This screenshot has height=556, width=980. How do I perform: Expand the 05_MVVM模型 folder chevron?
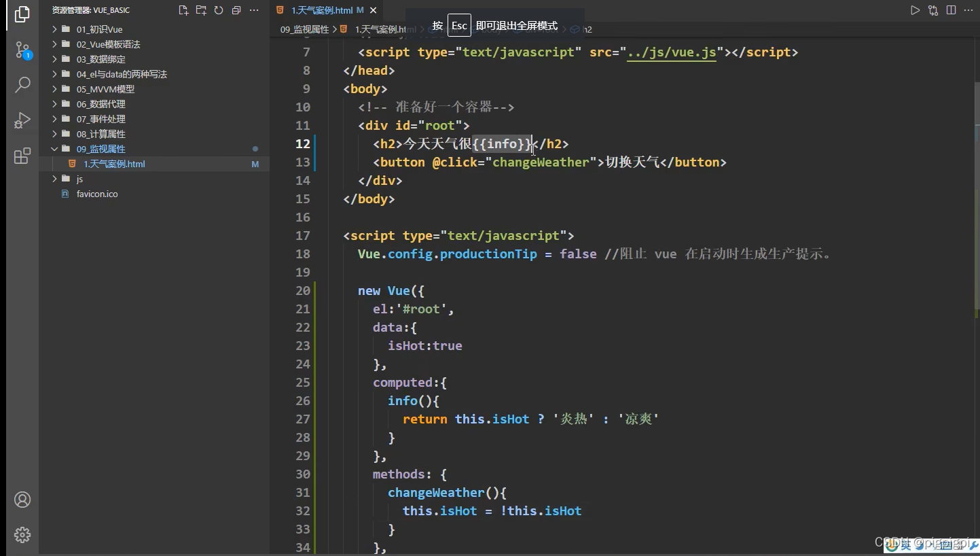pyautogui.click(x=55, y=89)
